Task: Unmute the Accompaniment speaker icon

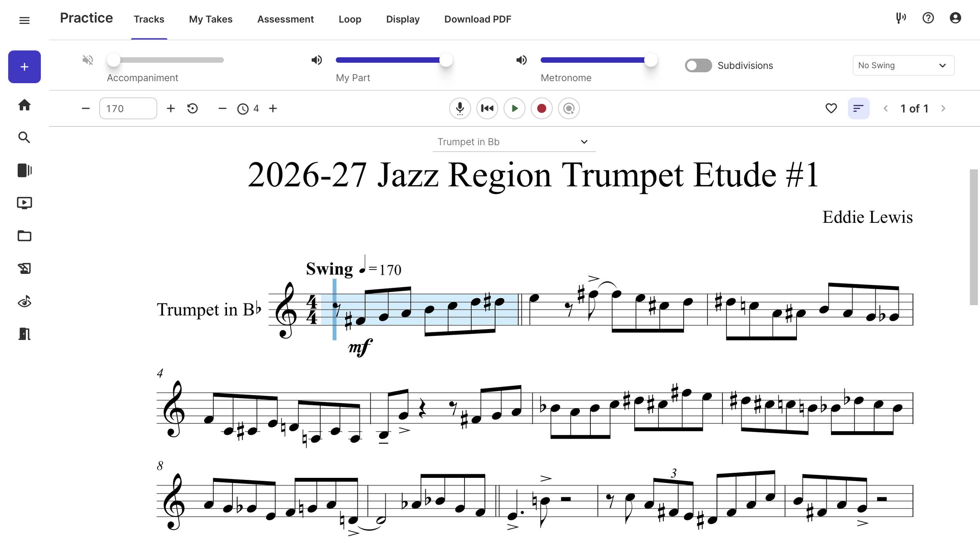Action: pyautogui.click(x=88, y=60)
